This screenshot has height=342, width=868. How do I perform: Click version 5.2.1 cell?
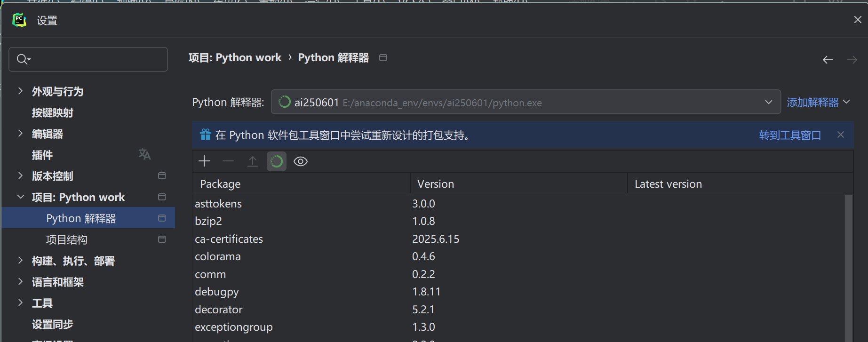(x=423, y=310)
